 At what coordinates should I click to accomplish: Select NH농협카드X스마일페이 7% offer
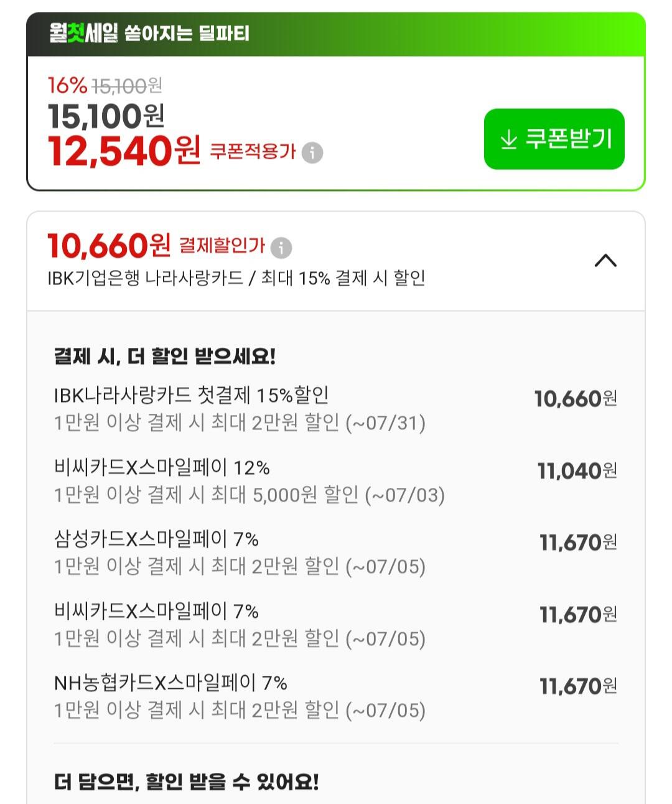coord(336,696)
